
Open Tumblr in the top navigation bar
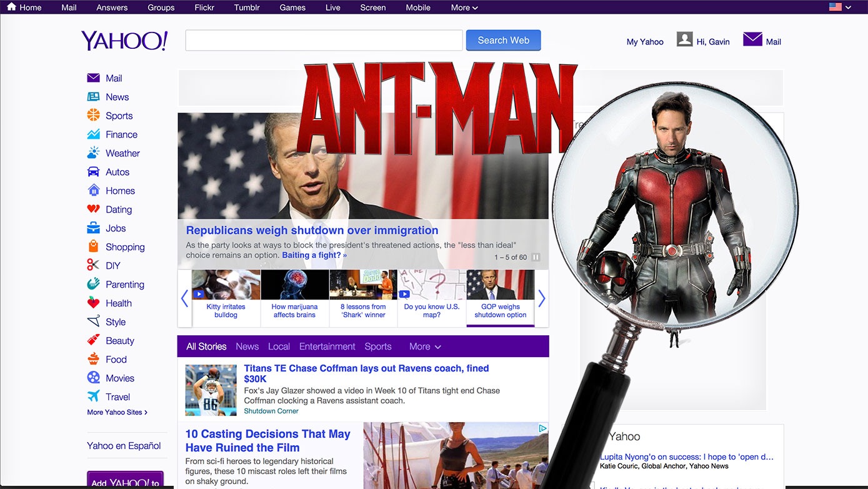(x=247, y=8)
